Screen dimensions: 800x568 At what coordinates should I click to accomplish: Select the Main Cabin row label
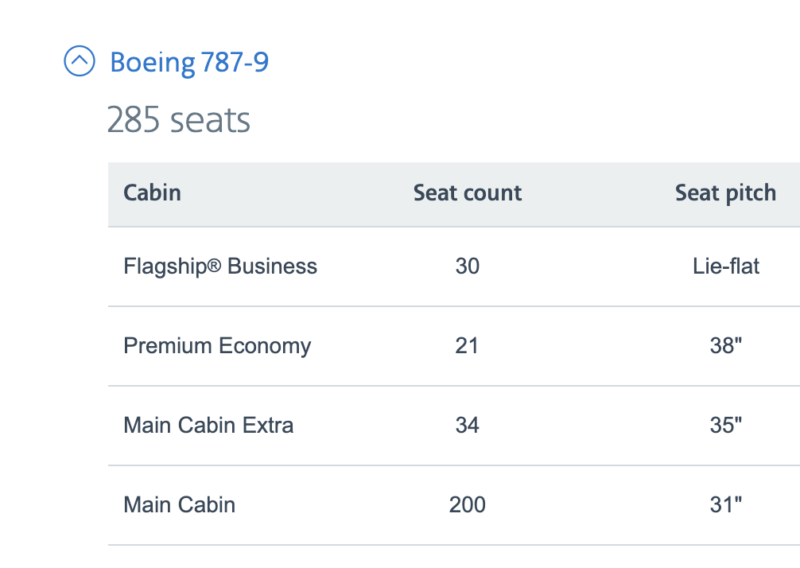pyautogui.click(x=179, y=505)
